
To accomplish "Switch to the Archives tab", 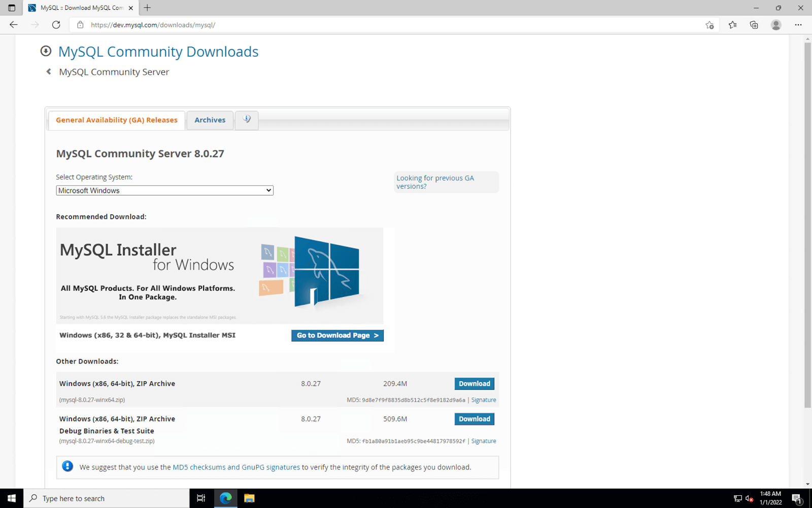I will pos(210,120).
